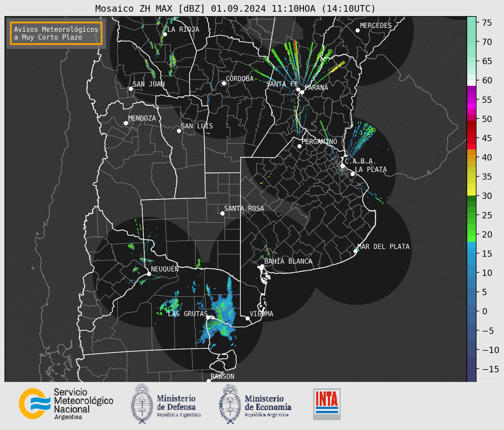504x430 pixels.
Task: Click the SAN LUIS city marker dot
Action: (x=179, y=131)
